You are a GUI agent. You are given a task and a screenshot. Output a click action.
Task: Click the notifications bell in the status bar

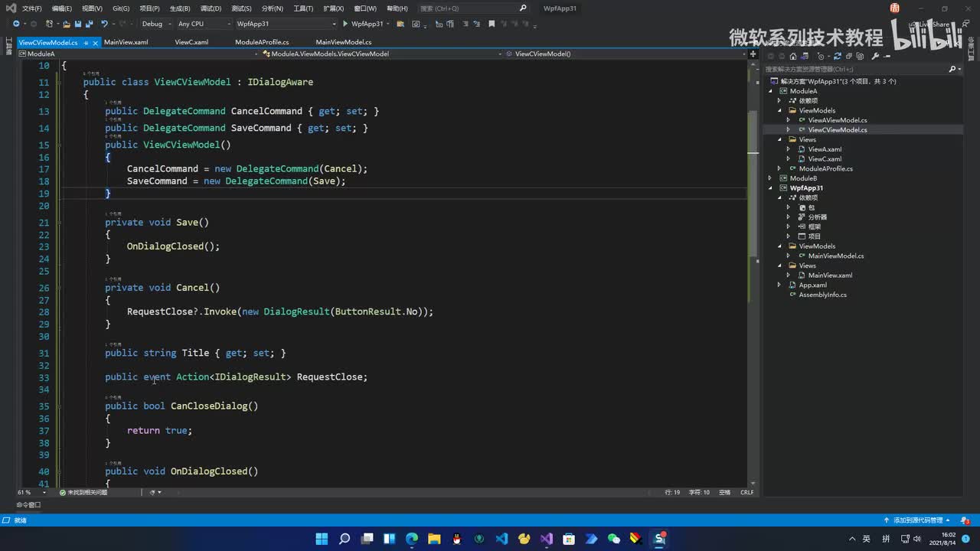(965, 520)
